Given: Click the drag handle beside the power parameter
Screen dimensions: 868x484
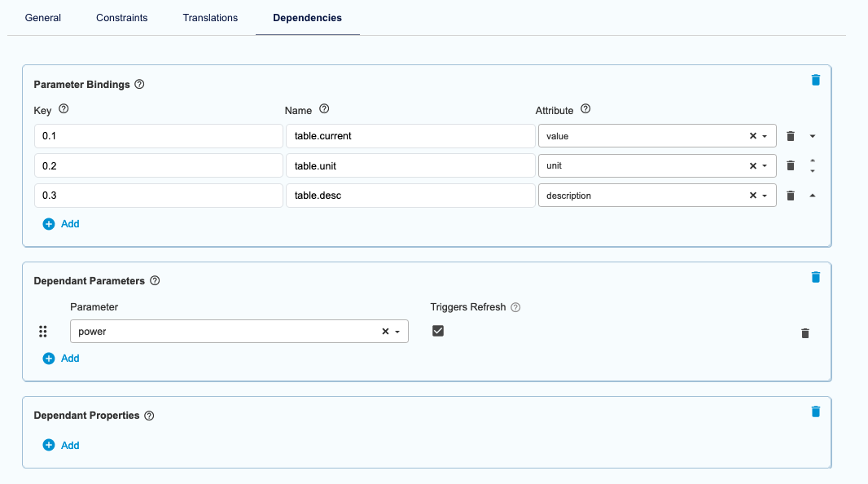Looking at the screenshot, I should 42,331.
